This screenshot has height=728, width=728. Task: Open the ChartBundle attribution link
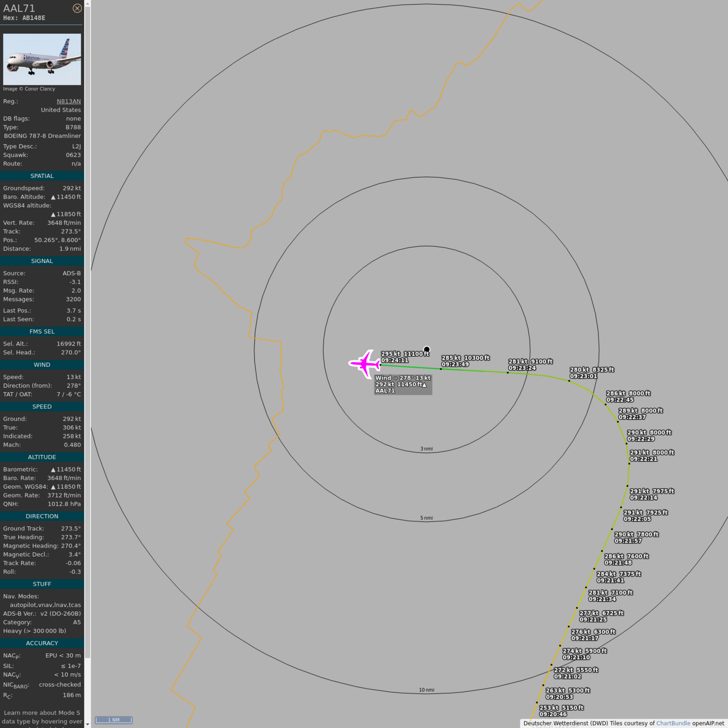673,723
